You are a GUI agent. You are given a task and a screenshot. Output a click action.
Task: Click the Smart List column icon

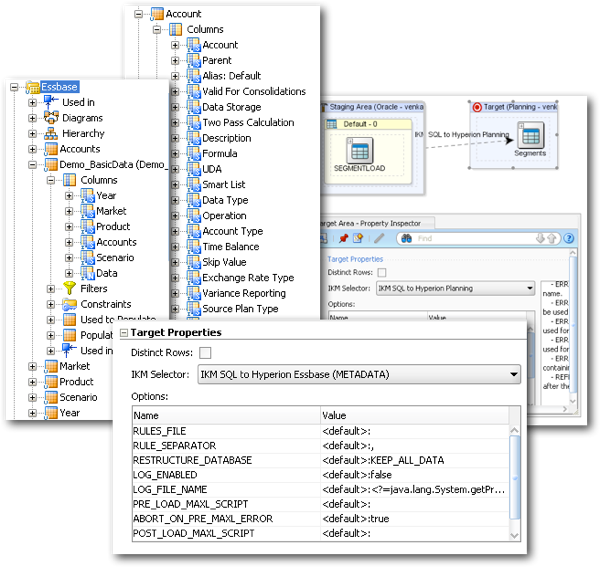pos(194,184)
